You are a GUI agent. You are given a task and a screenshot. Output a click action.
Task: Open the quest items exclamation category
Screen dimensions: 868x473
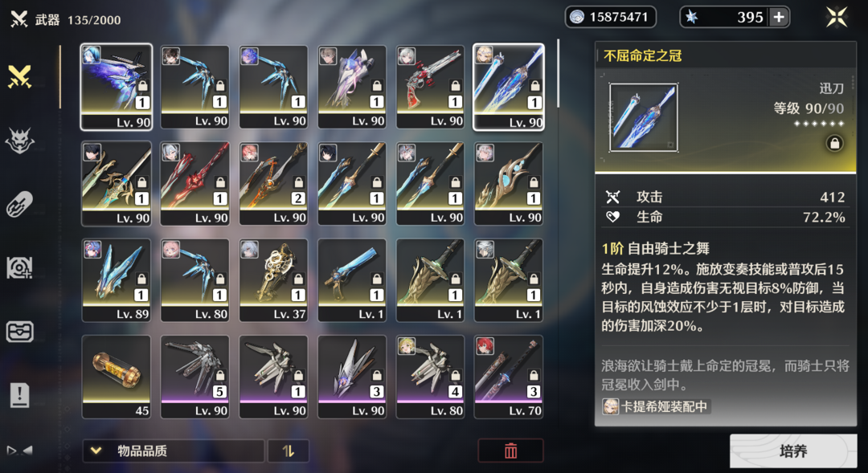pos(20,395)
